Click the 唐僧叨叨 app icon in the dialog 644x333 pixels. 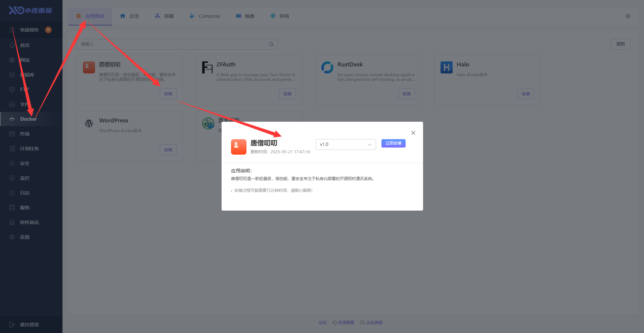pyautogui.click(x=238, y=147)
